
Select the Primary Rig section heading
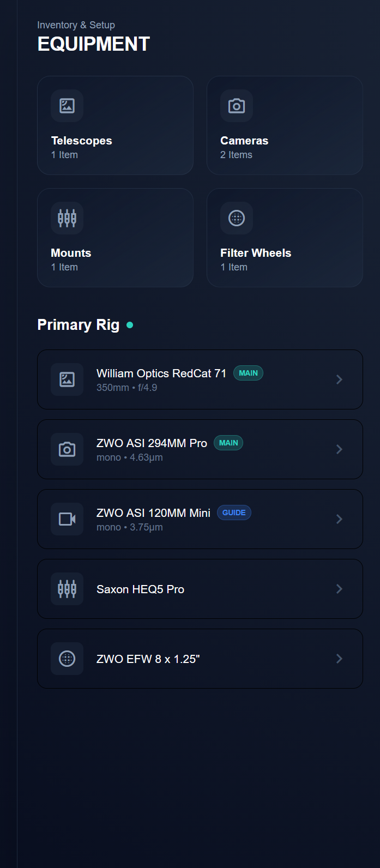(x=78, y=324)
